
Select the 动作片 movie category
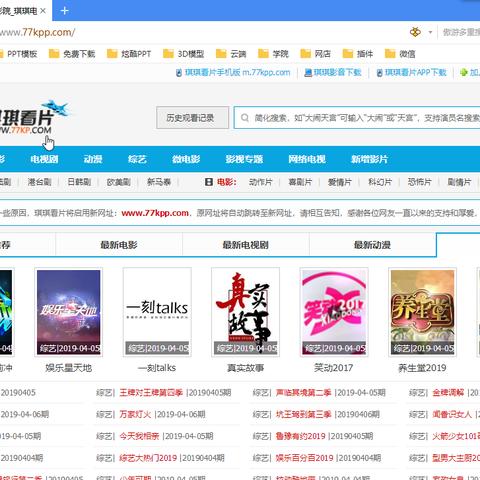click(260, 182)
